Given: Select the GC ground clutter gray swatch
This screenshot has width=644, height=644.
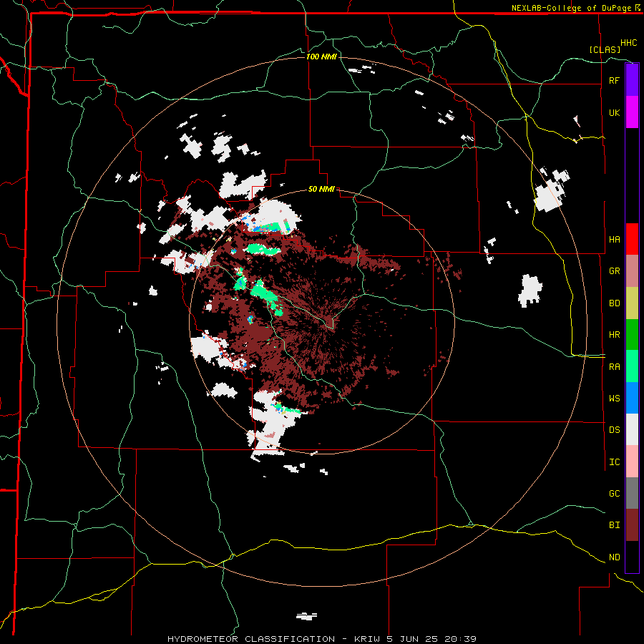Looking at the screenshot, I should tap(632, 493).
